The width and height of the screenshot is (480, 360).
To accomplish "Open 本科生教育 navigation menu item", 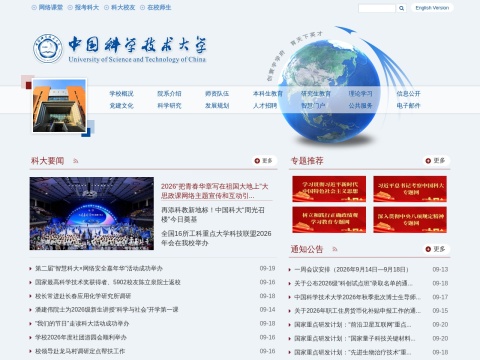I will 268,94.
